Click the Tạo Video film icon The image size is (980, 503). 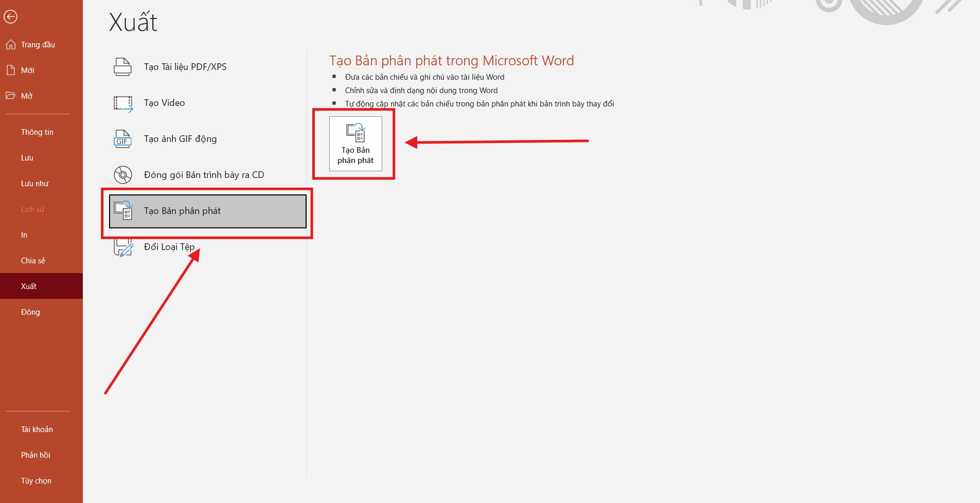point(123,103)
